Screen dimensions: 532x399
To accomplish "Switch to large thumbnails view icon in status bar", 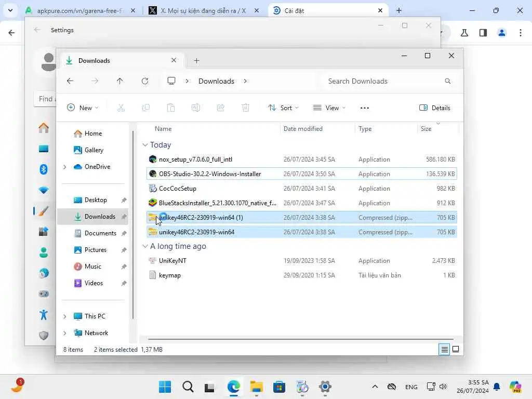I will coord(456,349).
